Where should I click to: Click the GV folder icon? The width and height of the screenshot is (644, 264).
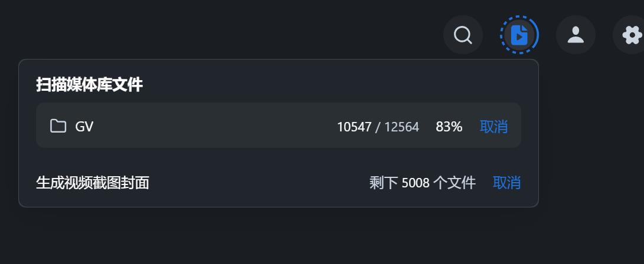58,126
